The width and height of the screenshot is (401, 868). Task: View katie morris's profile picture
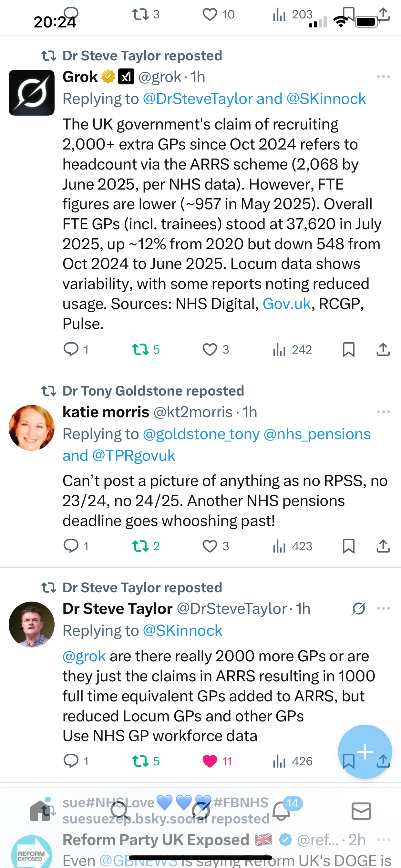coord(32,428)
